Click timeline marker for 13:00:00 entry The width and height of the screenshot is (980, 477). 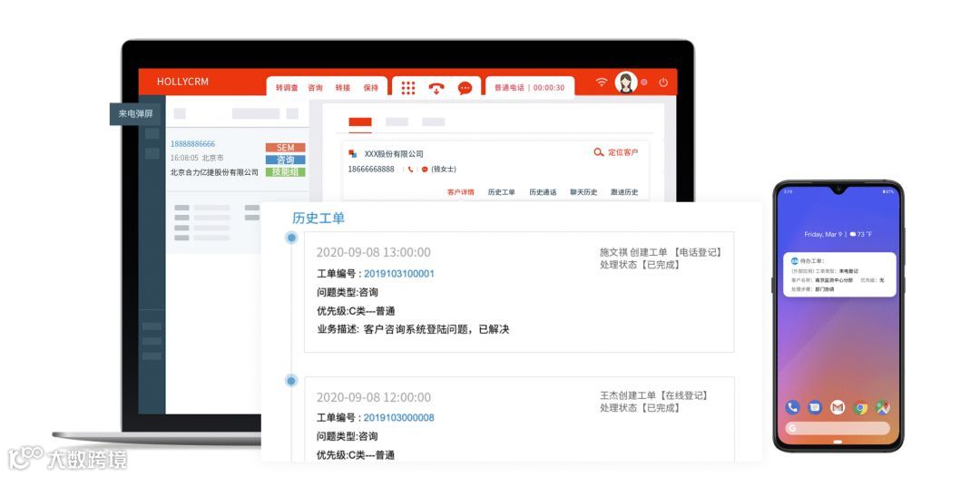point(291,238)
